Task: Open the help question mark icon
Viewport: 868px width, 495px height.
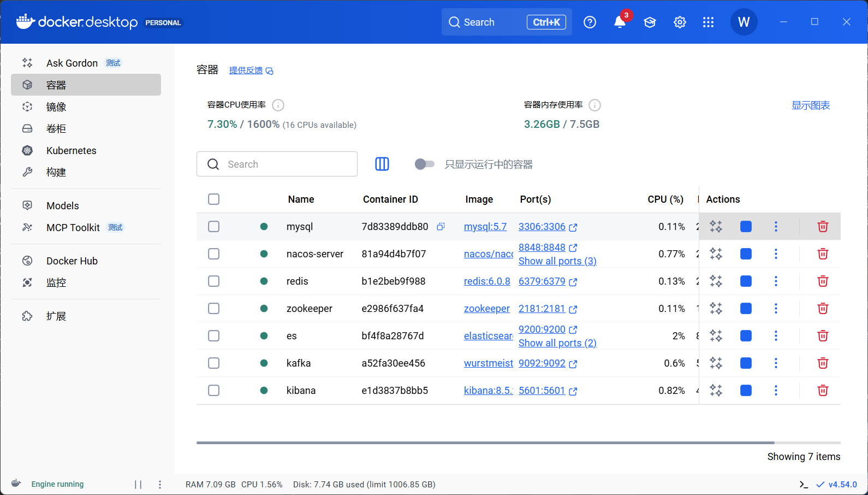Action: click(x=590, y=22)
